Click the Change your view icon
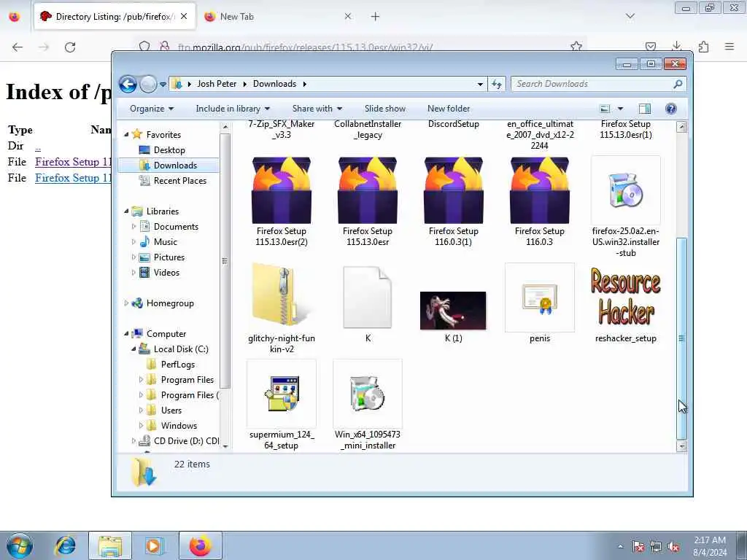Image resolution: width=747 pixels, height=560 pixels. 605,109
